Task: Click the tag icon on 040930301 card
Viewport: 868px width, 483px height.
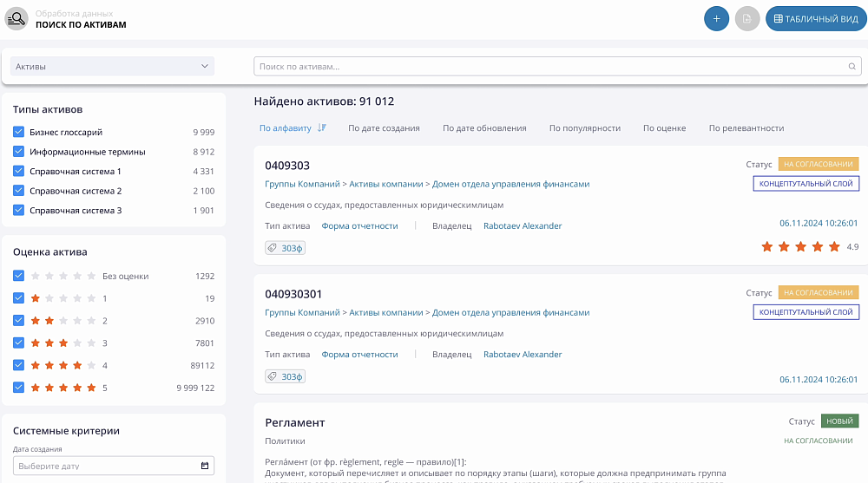Action: point(273,376)
